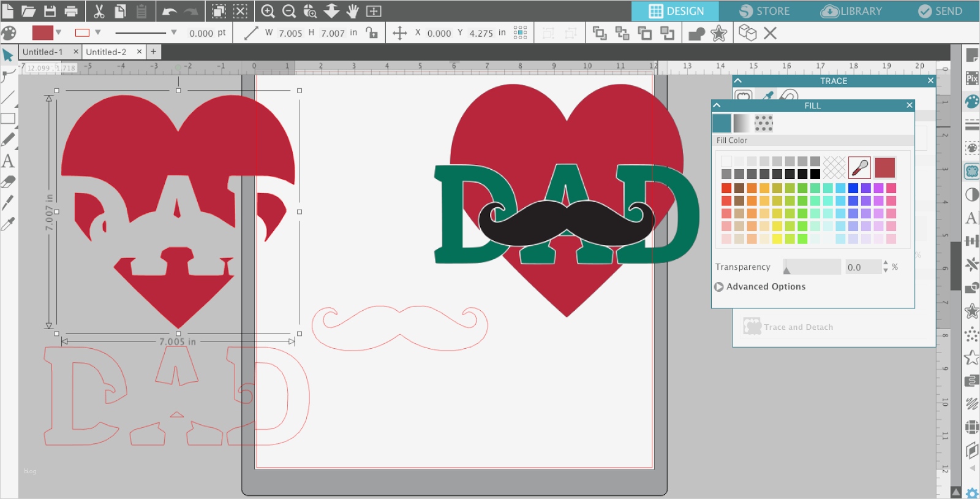The height and width of the screenshot is (499, 980).
Task: Switch to gradient fill type
Action: coord(742,123)
